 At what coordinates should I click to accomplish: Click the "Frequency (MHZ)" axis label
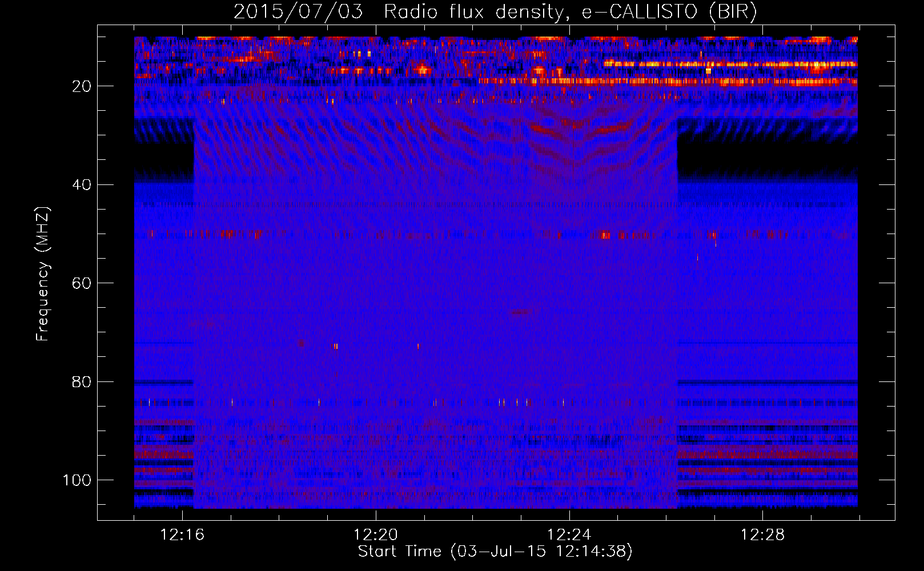[43, 274]
